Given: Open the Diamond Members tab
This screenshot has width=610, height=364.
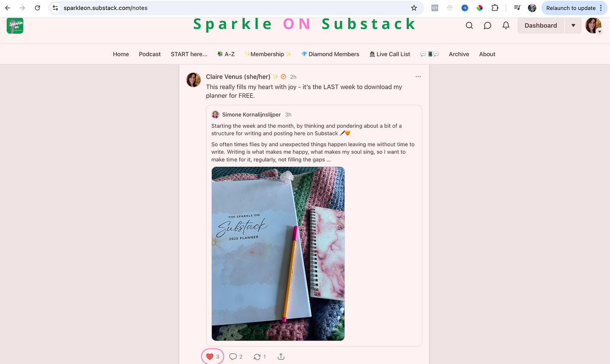Looking at the screenshot, I should [330, 54].
